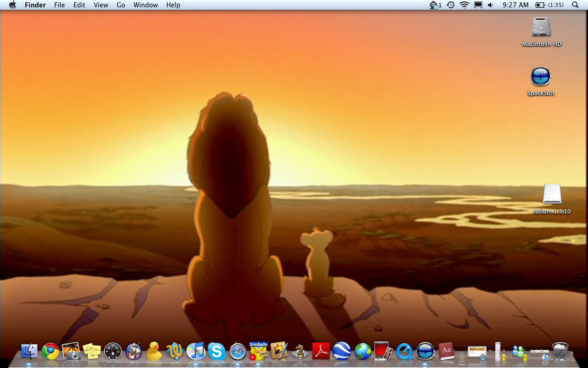This screenshot has width=588, height=368.
Task: Open Adobe Acrobat Reader from dock
Action: [321, 351]
